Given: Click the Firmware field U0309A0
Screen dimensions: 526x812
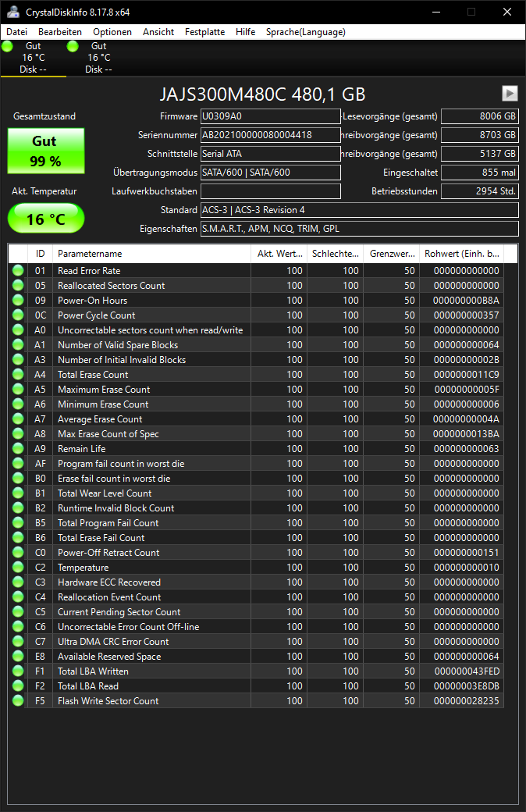Looking at the screenshot, I should tap(270, 116).
